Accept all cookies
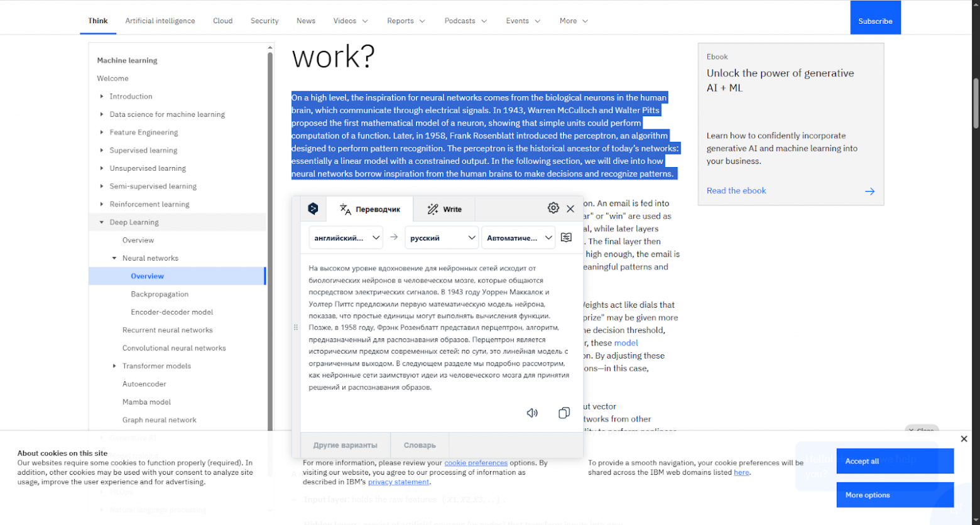This screenshot has height=525, width=980. 894,460
